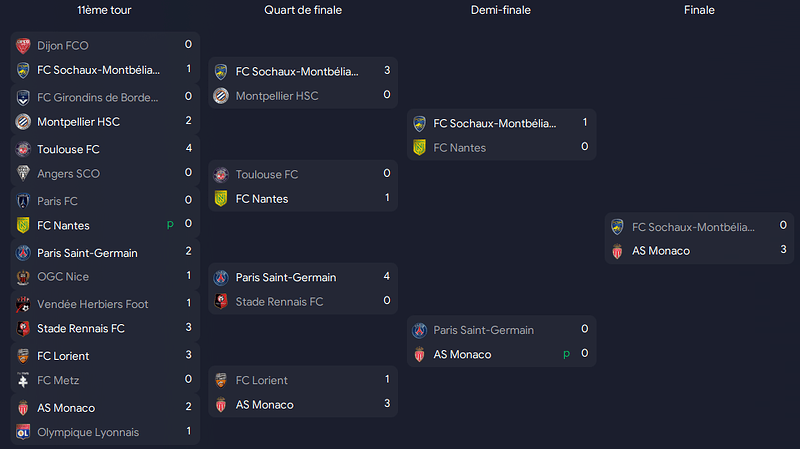
Task: Click the Olympique Lyonnais OL logo
Action: [x=23, y=432]
